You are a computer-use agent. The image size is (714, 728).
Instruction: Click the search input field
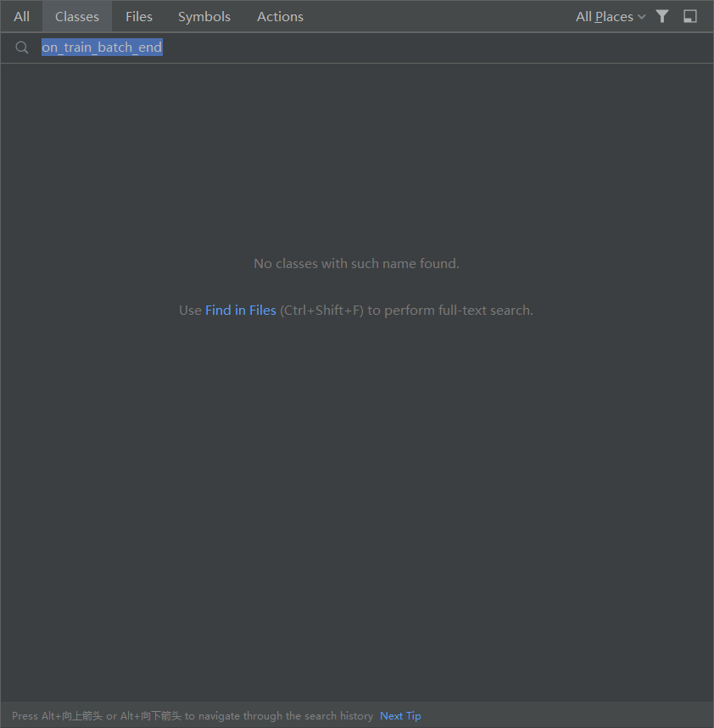tap(254, 47)
